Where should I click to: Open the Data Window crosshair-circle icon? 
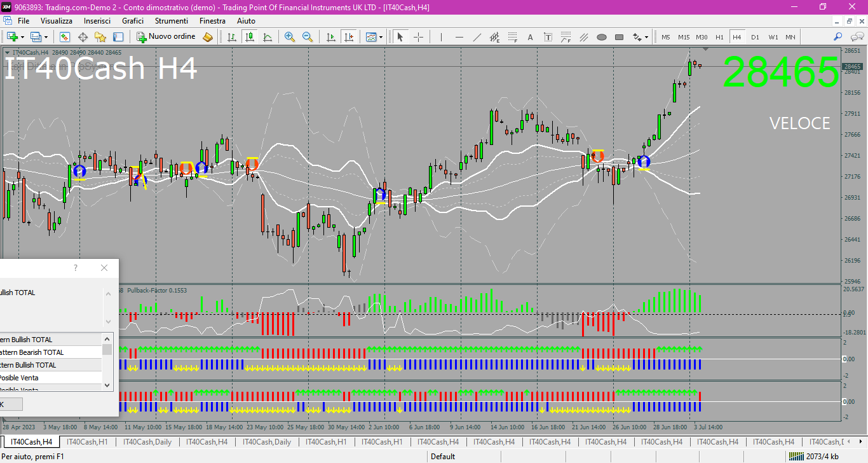(83, 37)
